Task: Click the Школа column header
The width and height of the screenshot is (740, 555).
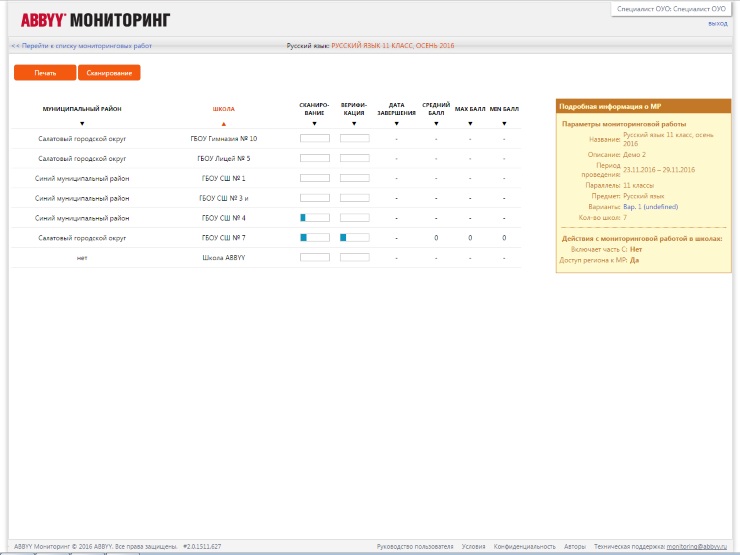Action: click(224, 109)
